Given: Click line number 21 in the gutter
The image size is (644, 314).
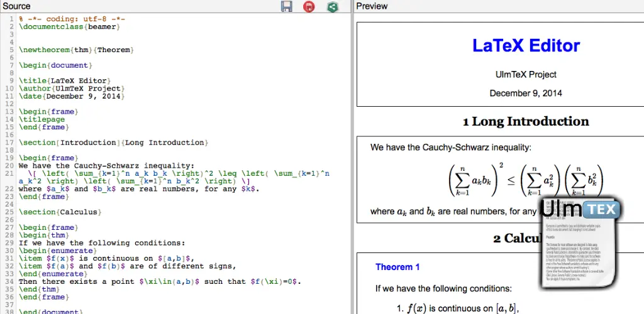Looking at the screenshot, I should point(10,173).
